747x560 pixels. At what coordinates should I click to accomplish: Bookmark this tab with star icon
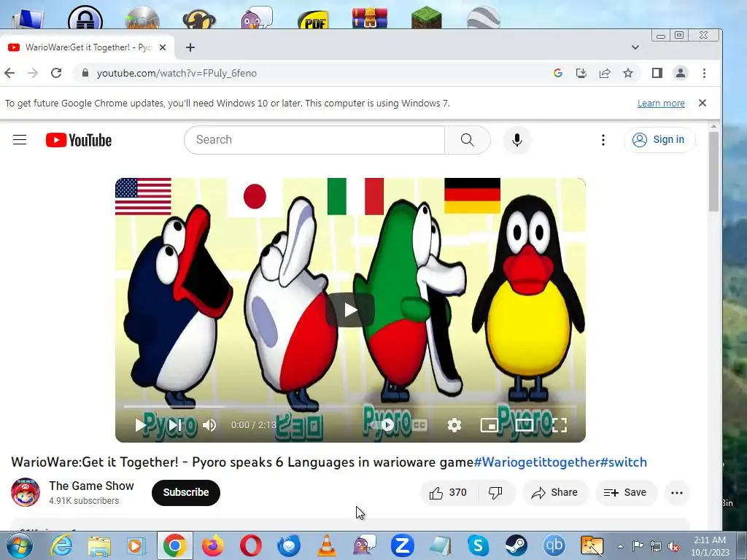[x=628, y=73]
